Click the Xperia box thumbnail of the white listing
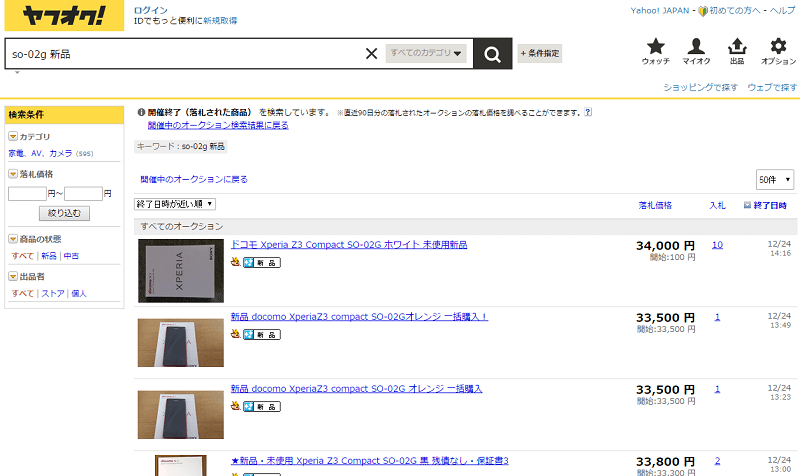This screenshot has width=800, height=476. 181,271
